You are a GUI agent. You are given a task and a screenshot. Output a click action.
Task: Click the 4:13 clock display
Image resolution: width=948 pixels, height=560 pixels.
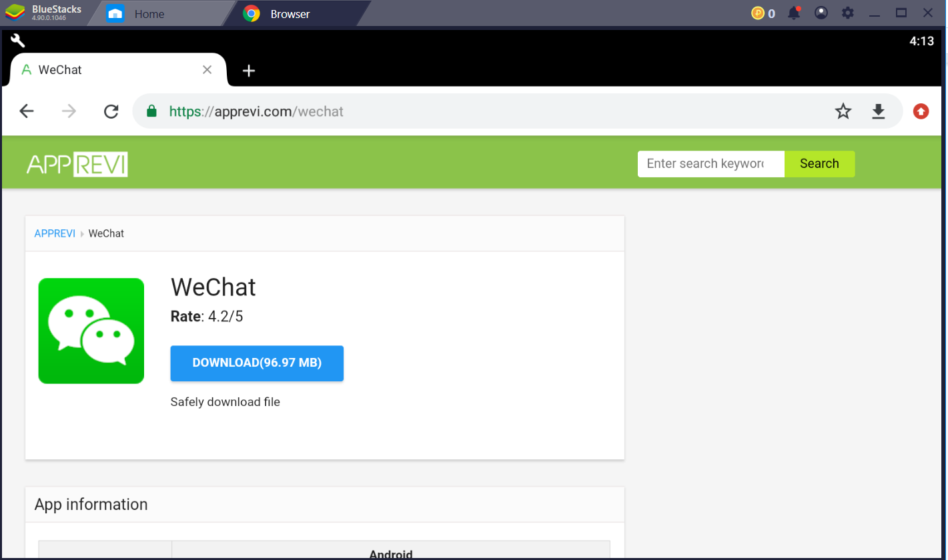(921, 41)
